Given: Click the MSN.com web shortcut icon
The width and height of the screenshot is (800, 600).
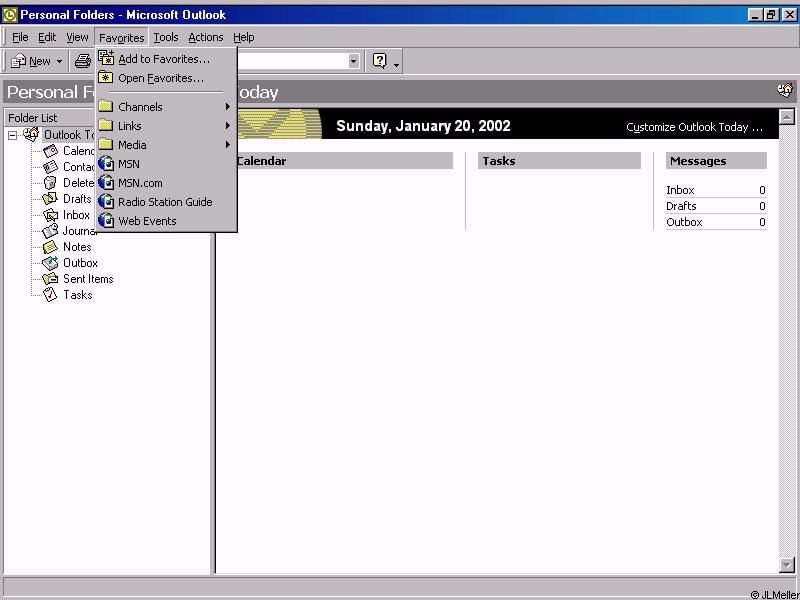Looking at the screenshot, I should click(x=106, y=183).
